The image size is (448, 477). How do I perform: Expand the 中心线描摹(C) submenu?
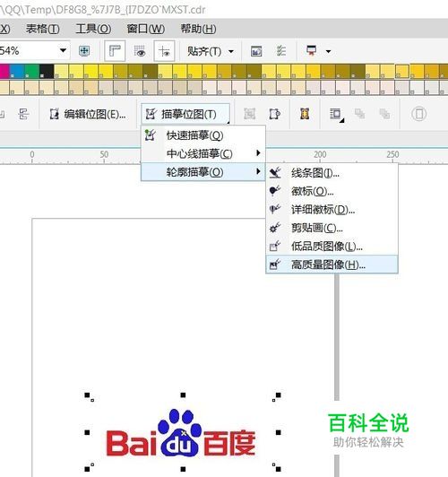tap(203, 153)
